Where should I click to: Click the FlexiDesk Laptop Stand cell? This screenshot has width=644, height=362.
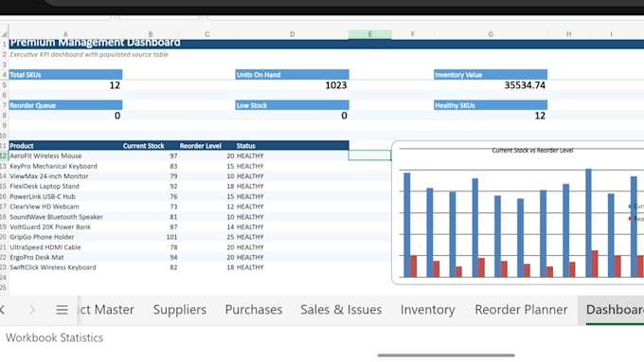coord(65,186)
